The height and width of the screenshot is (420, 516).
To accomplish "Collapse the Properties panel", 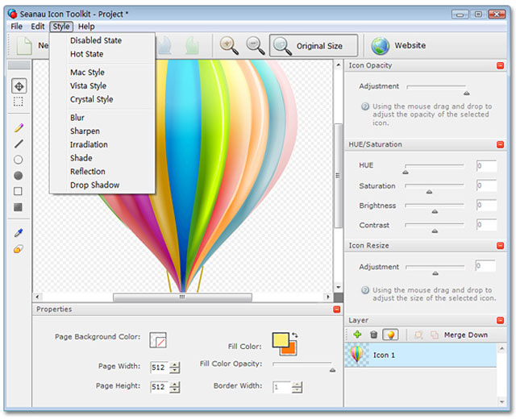I will [x=337, y=310].
